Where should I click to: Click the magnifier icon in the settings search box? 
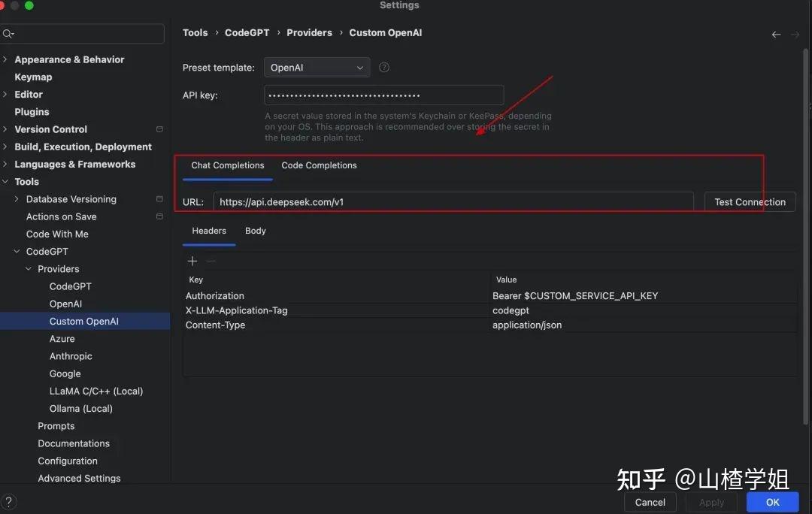pyautogui.click(x=8, y=33)
